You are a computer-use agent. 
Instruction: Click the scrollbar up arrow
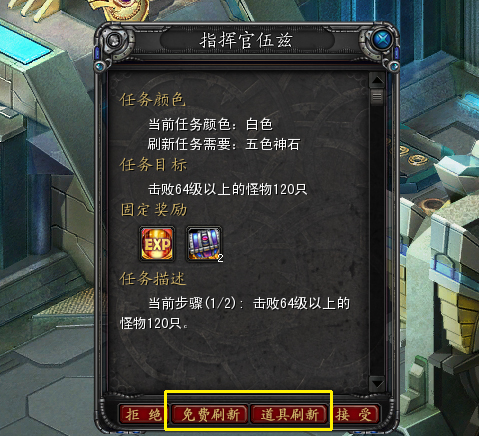[x=377, y=80]
